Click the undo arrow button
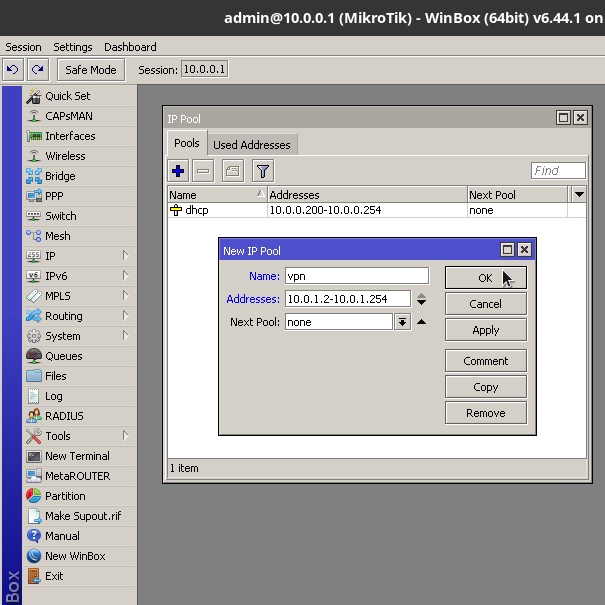The height and width of the screenshot is (605, 605). coord(13,70)
